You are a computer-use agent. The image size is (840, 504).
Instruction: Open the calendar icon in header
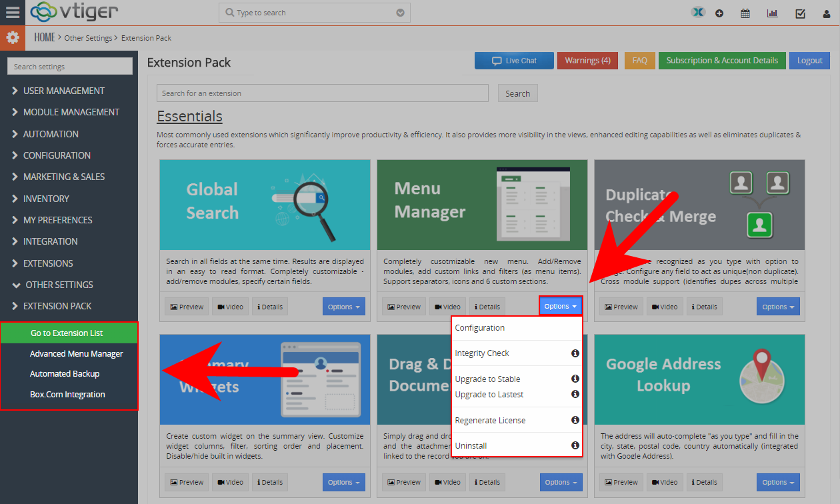pyautogui.click(x=745, y=13)
